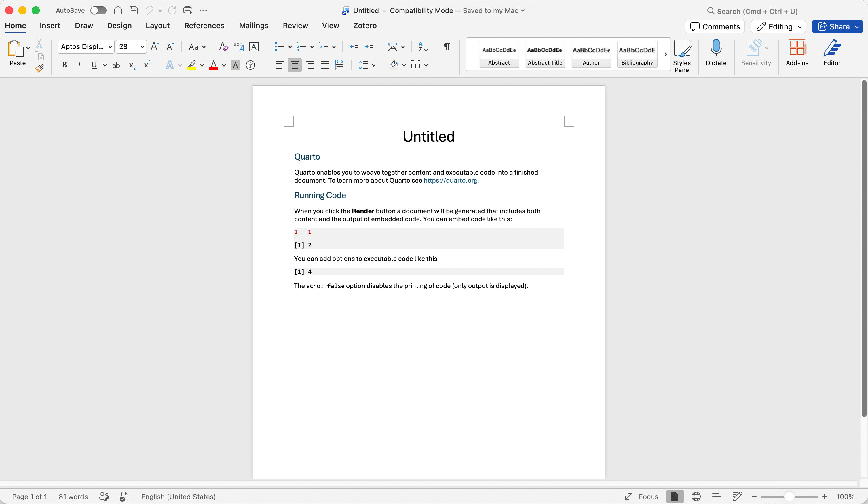The width and height of the screenshot is (868, 504).
Task: Toggle show paragraph marks
Action: [447, 46]
